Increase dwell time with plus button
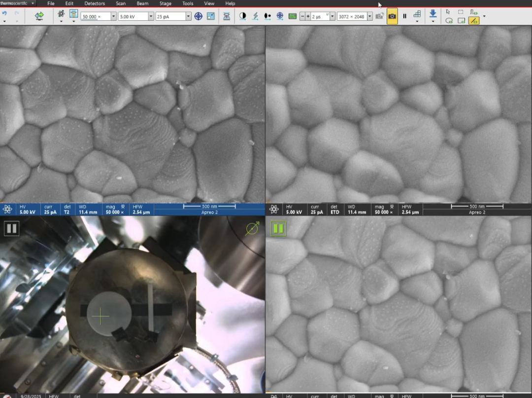The height and width of the screenshot is (398, 532). (308, 16)
